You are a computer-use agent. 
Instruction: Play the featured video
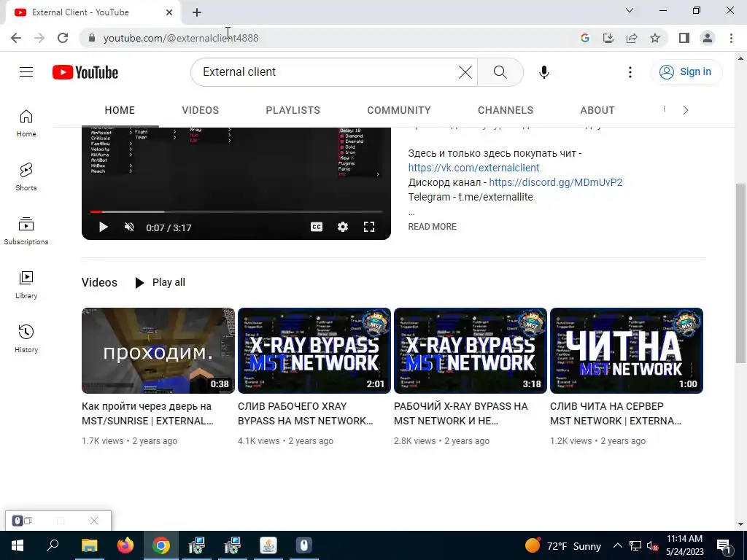tap(103, 227)
